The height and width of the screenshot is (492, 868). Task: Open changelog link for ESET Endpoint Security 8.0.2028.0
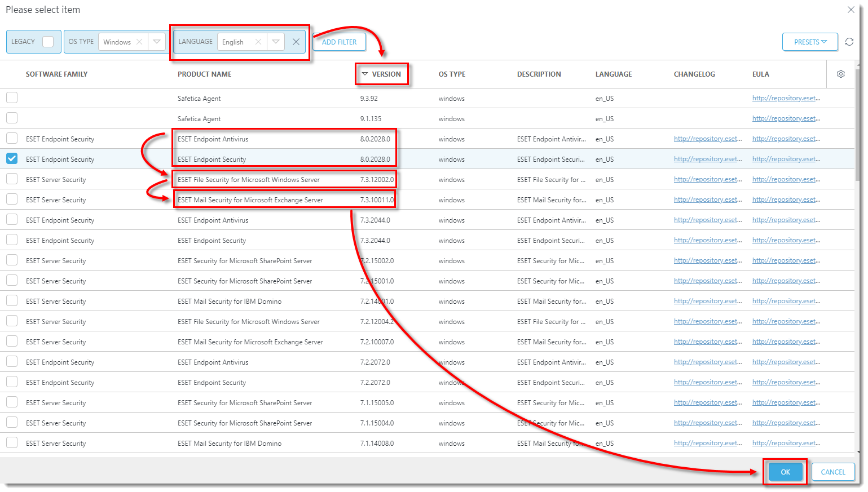[x=708, y=159]
